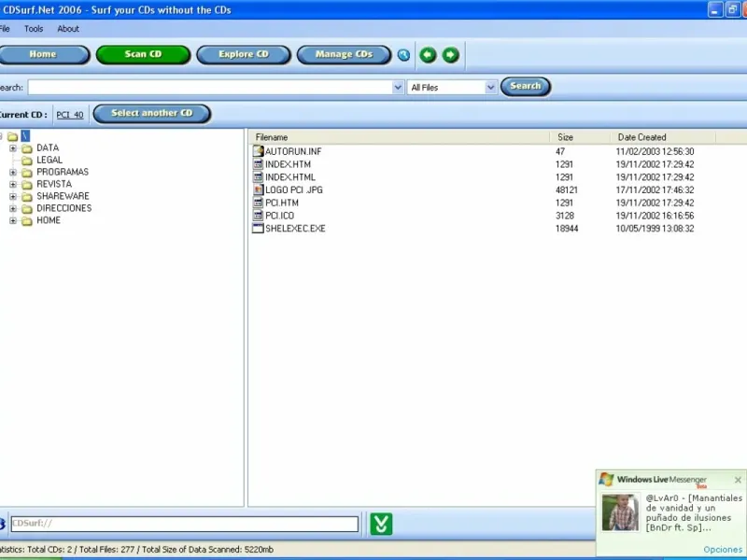
Task: Click the DATA folder icon
Action: pos(27,148)
